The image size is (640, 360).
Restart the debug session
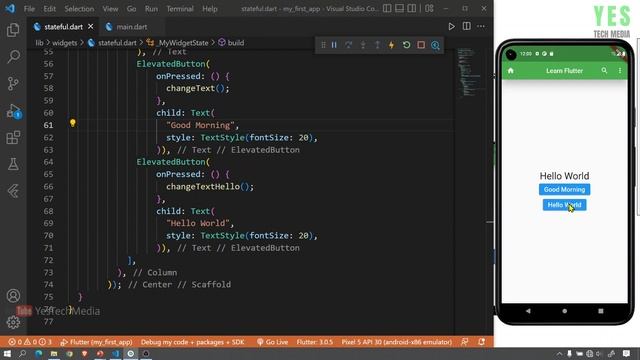pyautogui.click(x=406, y=45)
